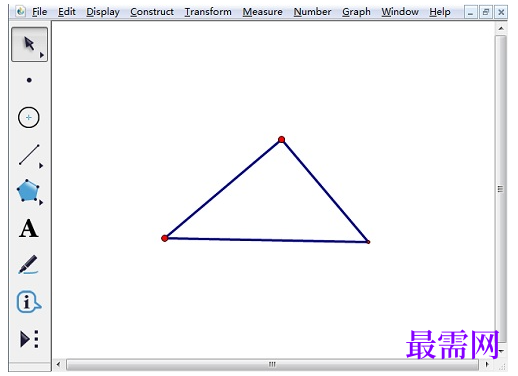Open the Help menu
518x376 pixels.
click(440, 12)
